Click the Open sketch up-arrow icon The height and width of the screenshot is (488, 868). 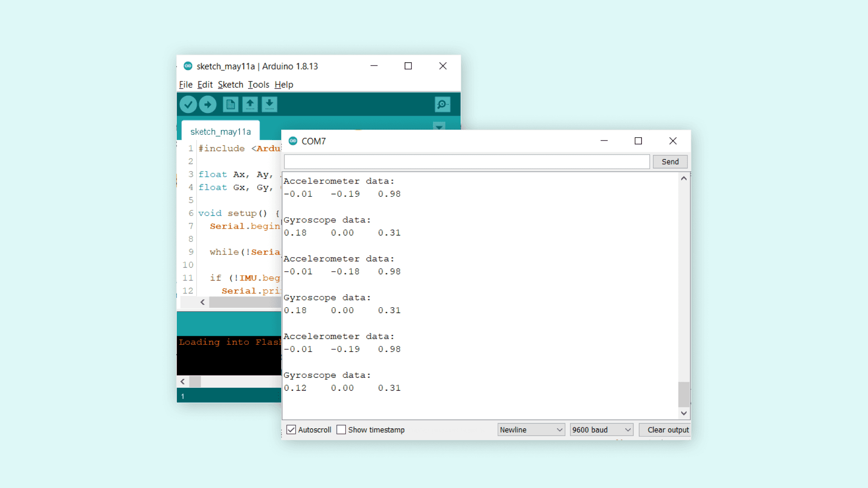tap(250, 105)
